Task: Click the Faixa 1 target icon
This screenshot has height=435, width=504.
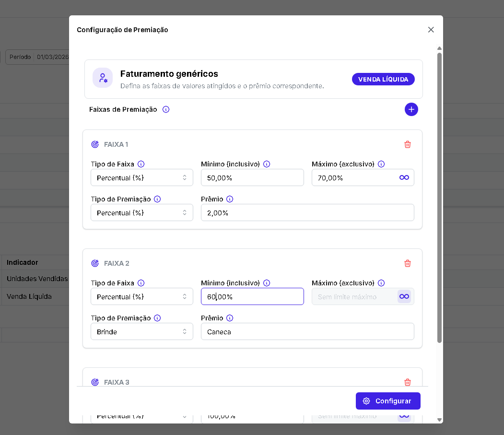Action: 95,144
